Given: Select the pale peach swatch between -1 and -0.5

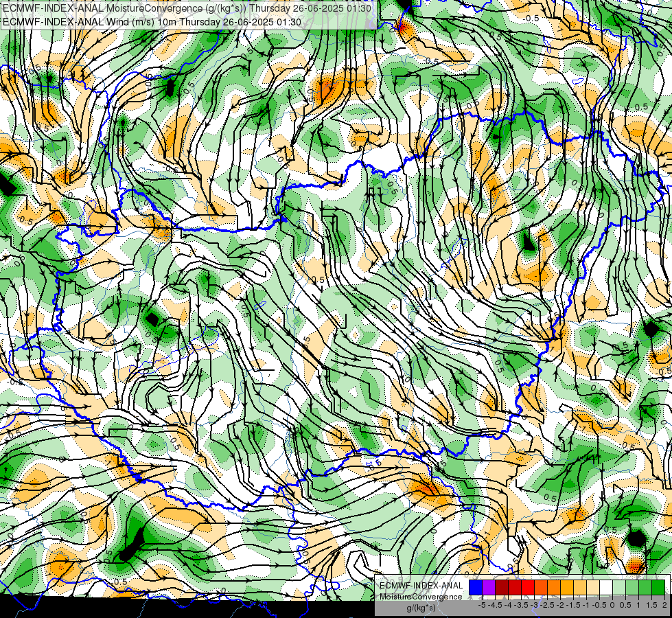Looking at the screenshot, I should click(593, 587).
